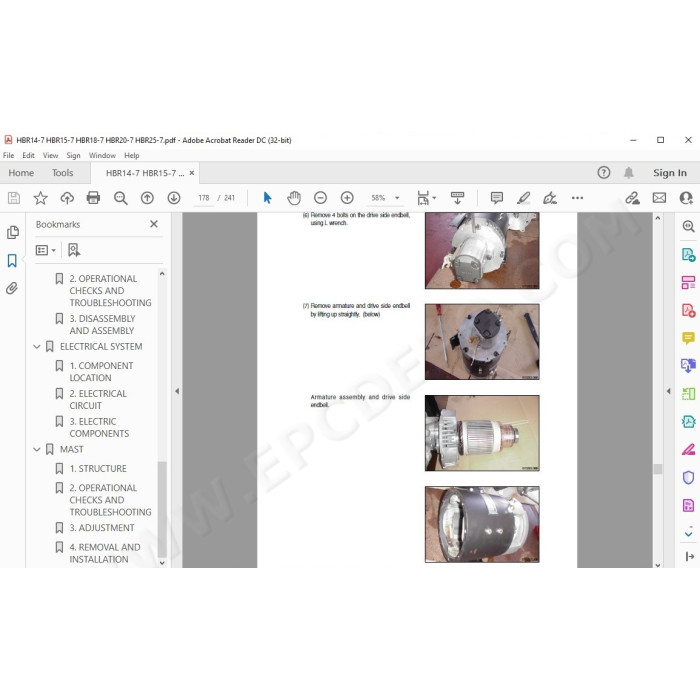Print the document
Image resolution: width=700 pixels, height=700 pixels.
pos(93,198)
